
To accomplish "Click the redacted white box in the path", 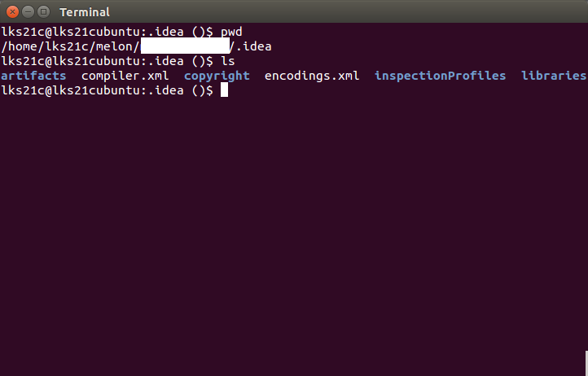I will coord(185,46).
